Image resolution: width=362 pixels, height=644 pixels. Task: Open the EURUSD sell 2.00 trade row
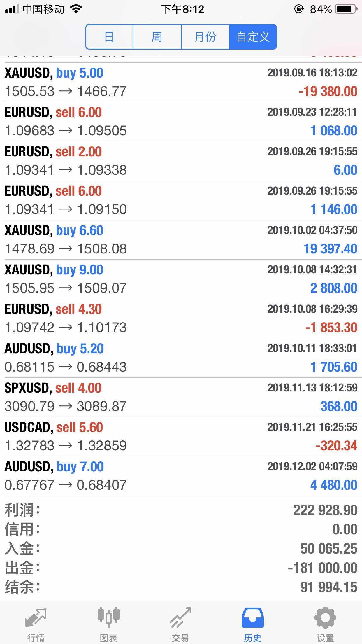tap(181, 161)
